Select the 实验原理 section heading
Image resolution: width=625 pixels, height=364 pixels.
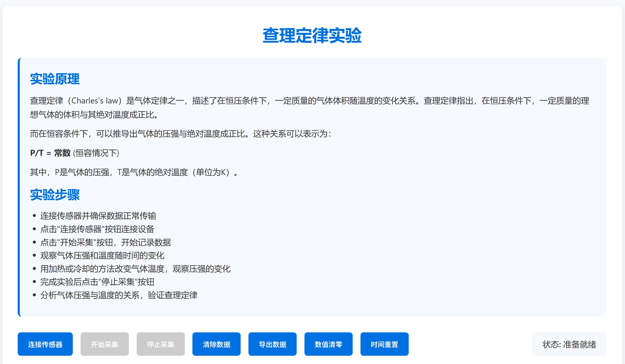[x=55, y=79]
